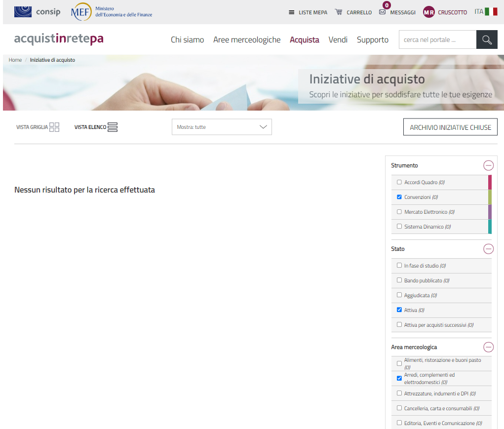504x429 pixels.
Task: Uncheck the Attiva state checkbox
Action: (399, 310)
